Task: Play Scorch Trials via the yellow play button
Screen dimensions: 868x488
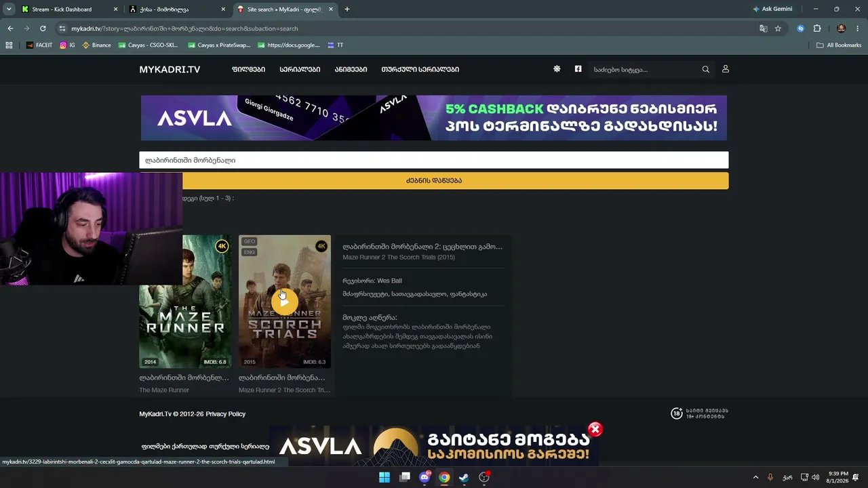Action: [x=285, y=302]
